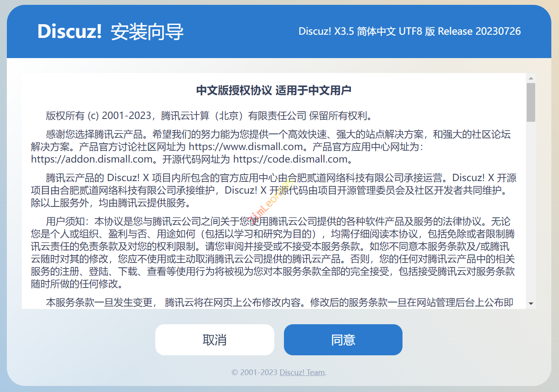Screen dimensions: 559x392
Task: Click the 中文版授权协议 适用于中文用户 heading
Action: (273, 90)
